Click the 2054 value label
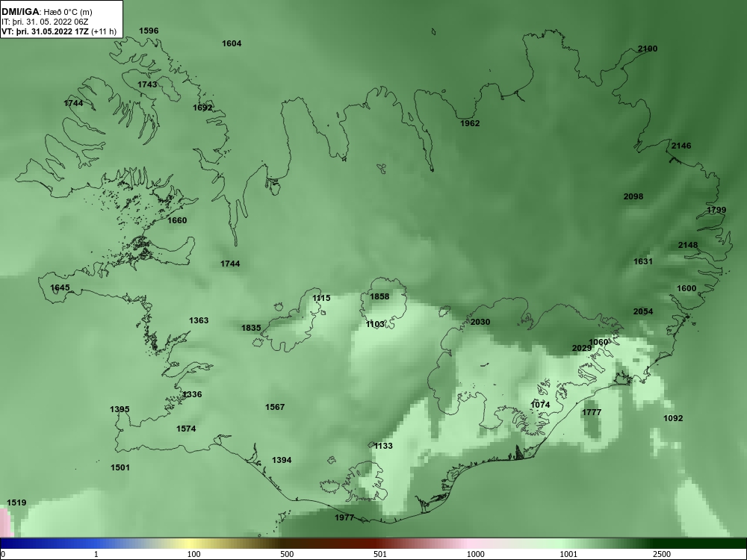The image size is (747, 560). click(643, 311)
